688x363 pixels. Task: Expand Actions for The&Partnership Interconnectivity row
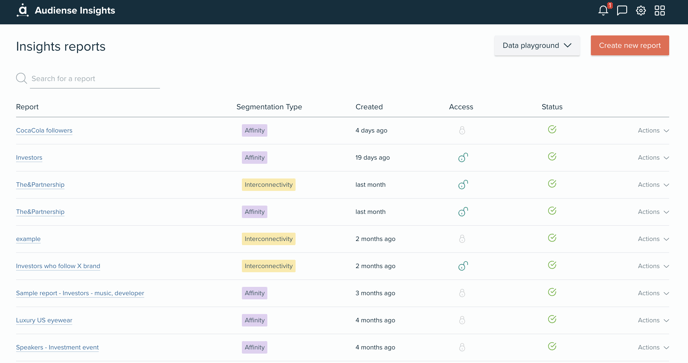coord(653,185)
